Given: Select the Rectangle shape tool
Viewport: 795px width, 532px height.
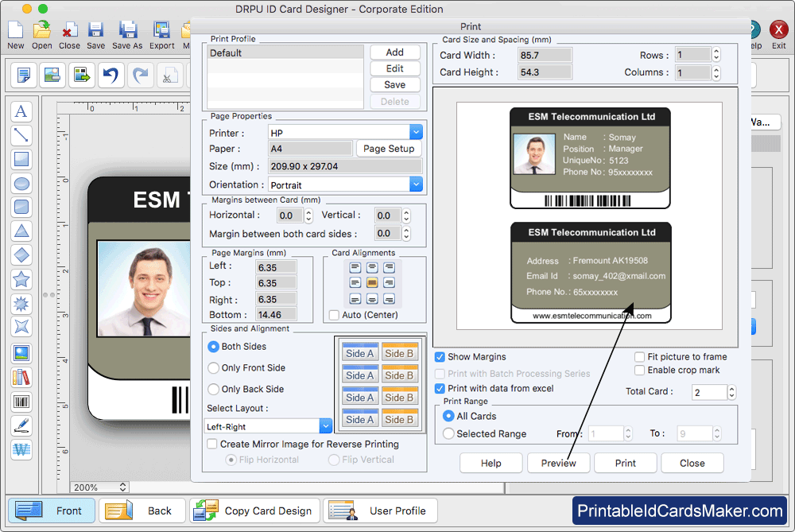Looking at the screenshot, I should pyautogui.click(x=21, y=159).
